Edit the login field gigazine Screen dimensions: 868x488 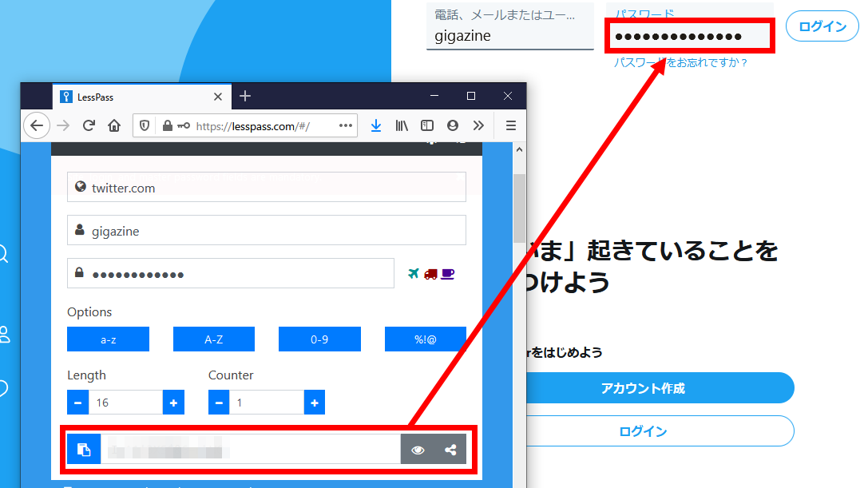pyautogui.click(x=266, y=231)
